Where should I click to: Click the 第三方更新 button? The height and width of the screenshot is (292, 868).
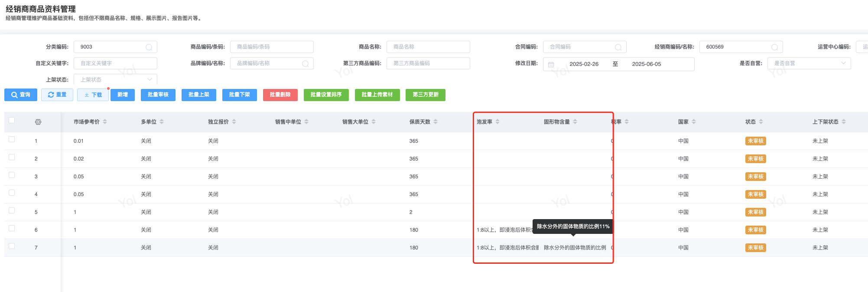tap(426, 95)
